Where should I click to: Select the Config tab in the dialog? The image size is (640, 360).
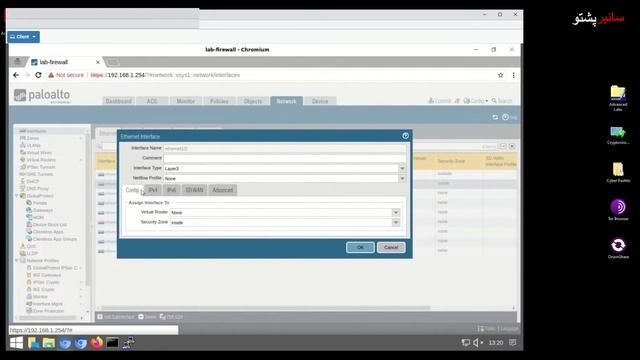point(132,190)
